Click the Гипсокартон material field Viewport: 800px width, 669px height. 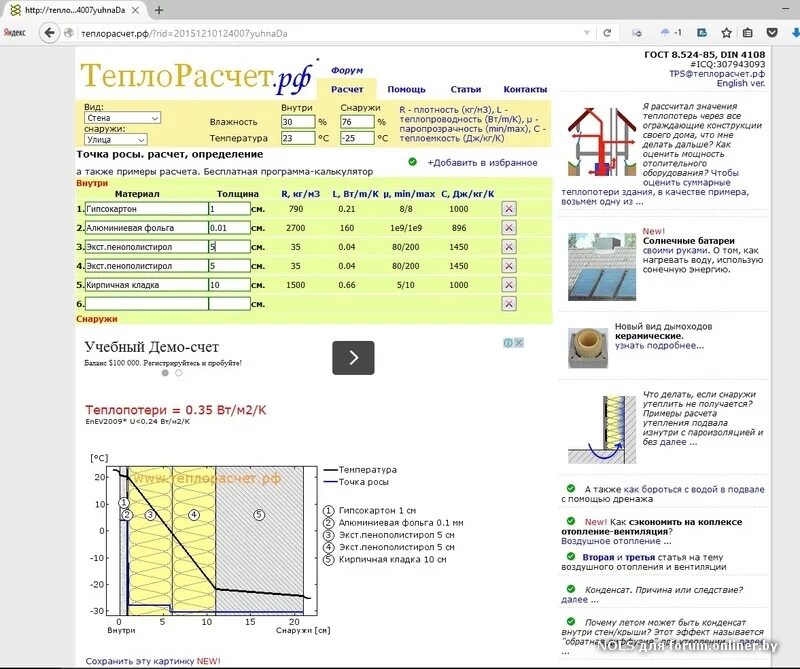(146, 209)
